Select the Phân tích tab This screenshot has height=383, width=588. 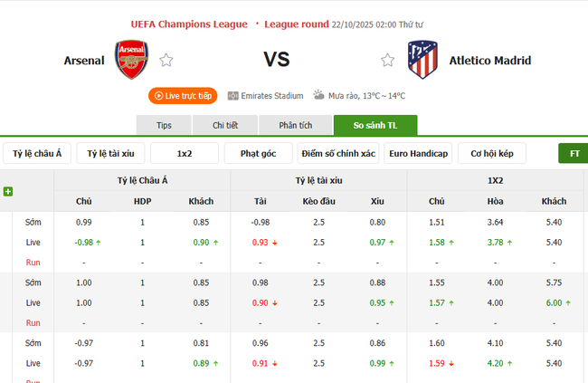pyautogui.click(x=295, y=125)
